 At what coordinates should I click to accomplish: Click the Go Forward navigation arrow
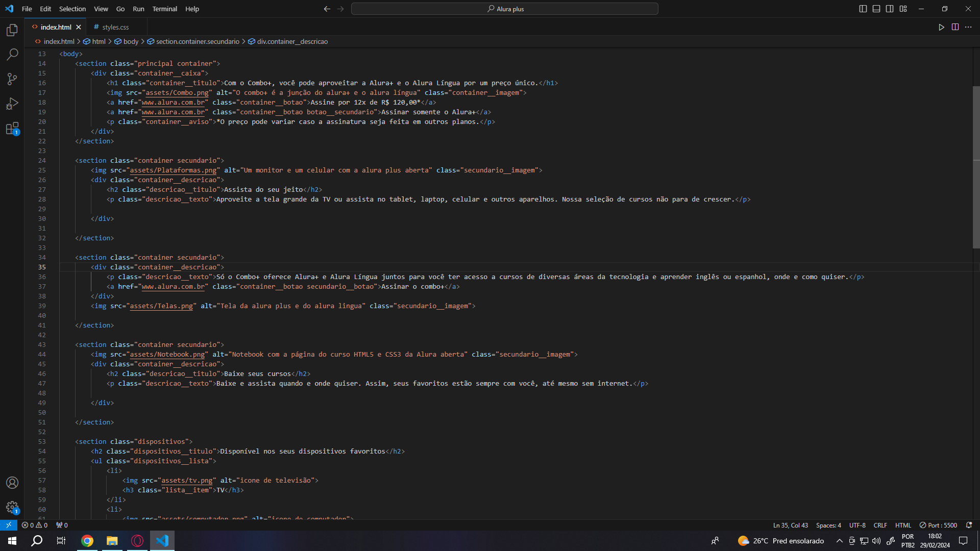point(340,9)
